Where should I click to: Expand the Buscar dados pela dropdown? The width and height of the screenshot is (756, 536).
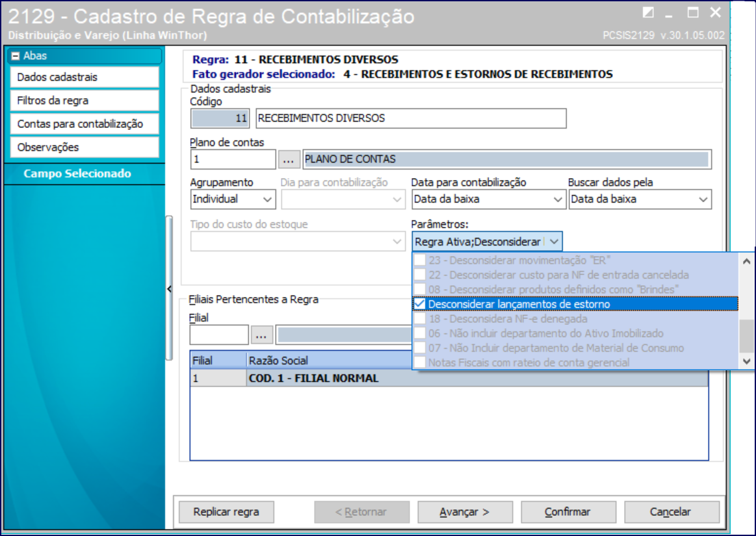coord(703,199)
